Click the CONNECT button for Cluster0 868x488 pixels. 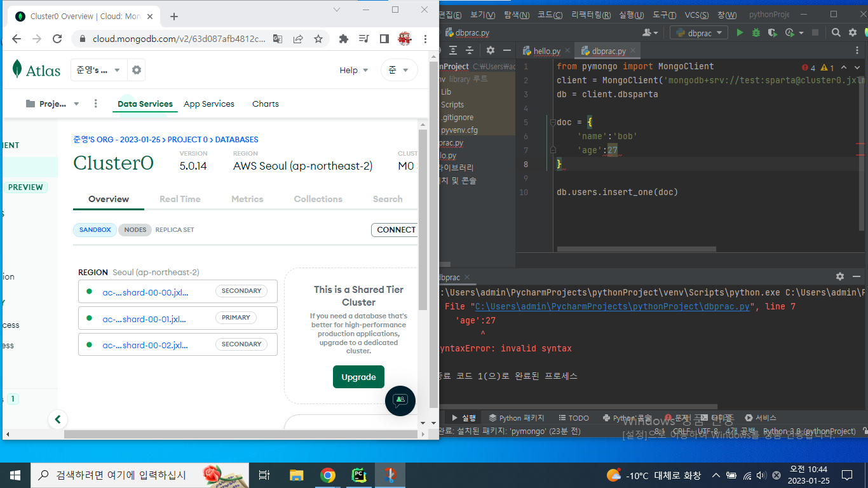pyautogui.click(x=394, y=230)
